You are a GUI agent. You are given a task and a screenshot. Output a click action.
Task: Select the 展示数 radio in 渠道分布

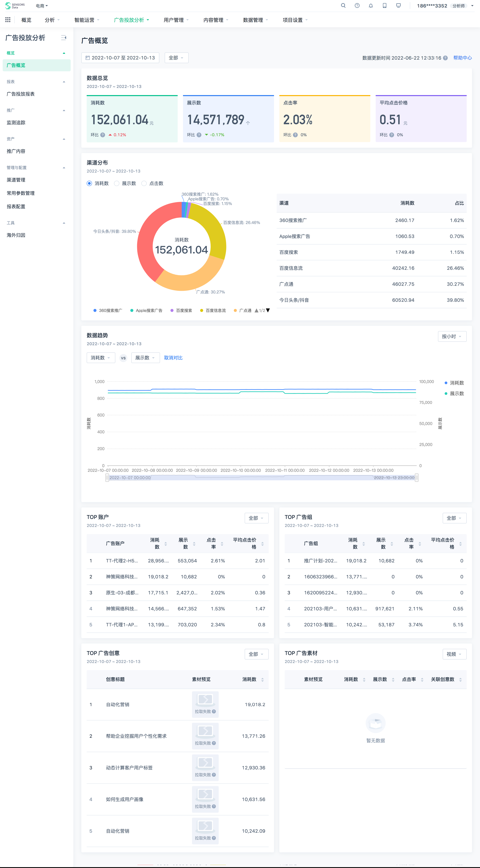[x=117, y=183]
